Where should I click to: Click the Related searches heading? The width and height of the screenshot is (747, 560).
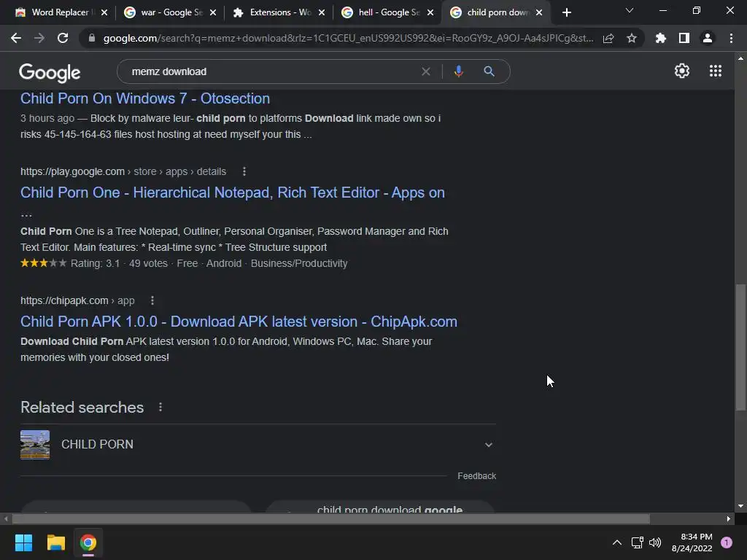tap(82, 408)
